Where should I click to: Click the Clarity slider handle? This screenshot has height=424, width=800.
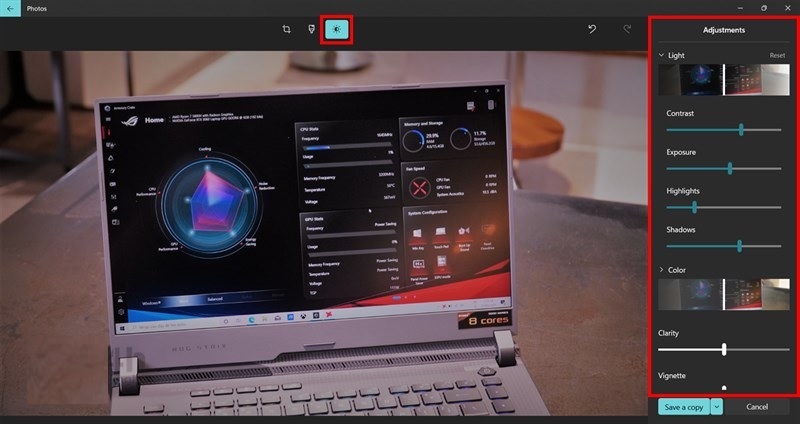[724, 350]
